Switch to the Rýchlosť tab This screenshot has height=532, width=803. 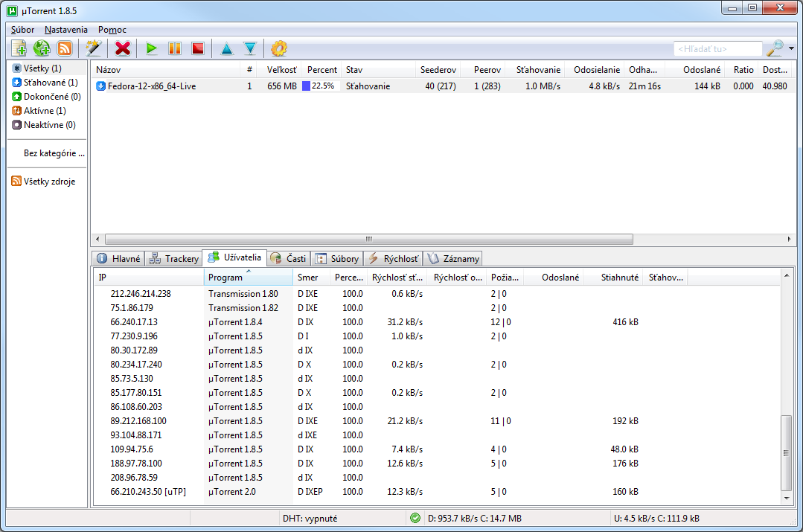point(393,259)
